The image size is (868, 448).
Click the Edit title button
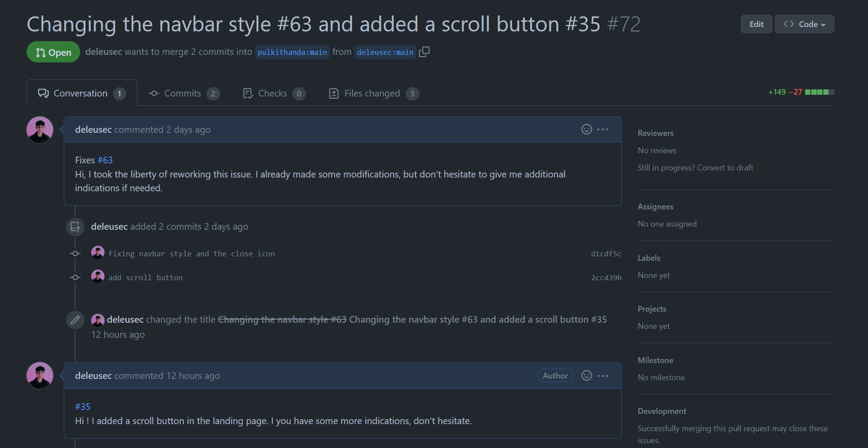point(756,24)
